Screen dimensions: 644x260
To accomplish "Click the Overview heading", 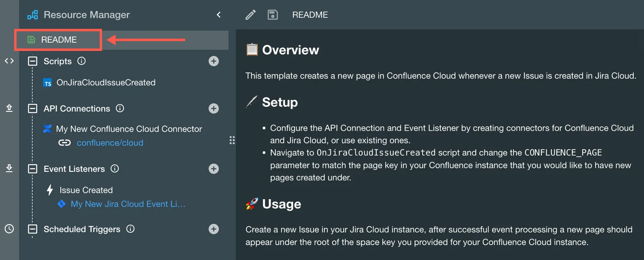I will click(291, 50).
